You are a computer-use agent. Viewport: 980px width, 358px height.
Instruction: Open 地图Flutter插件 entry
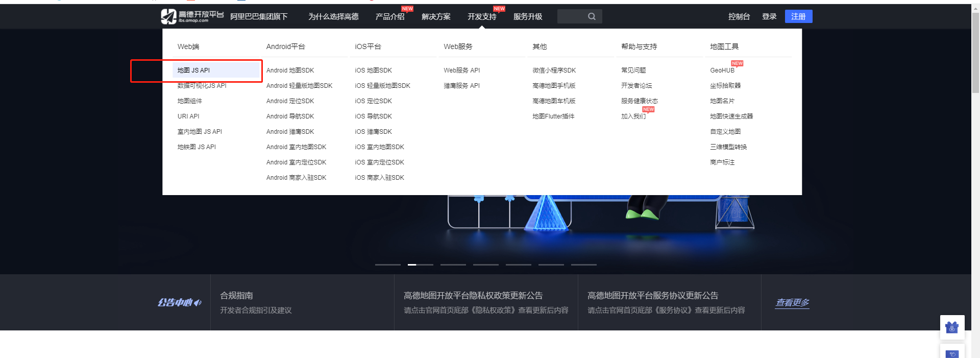553,116
